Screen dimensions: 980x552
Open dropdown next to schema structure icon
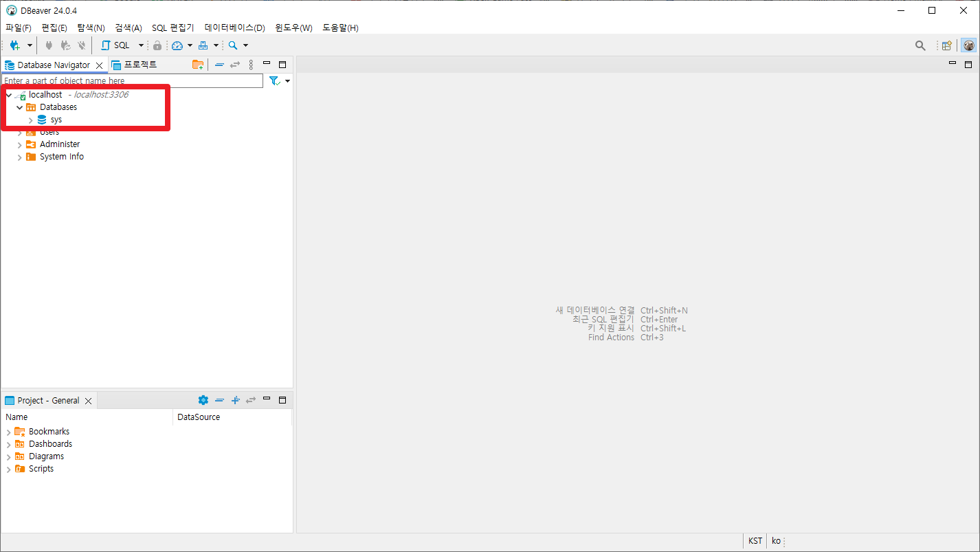[x=216, y=45]
